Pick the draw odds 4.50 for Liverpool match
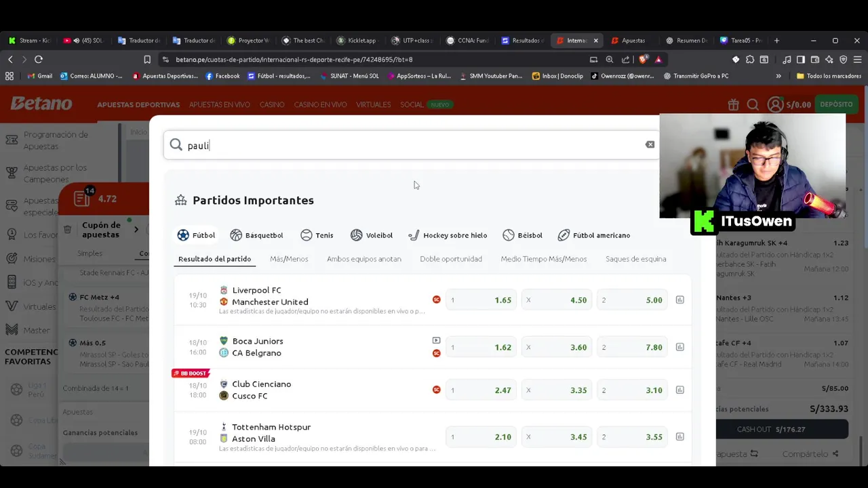868x488 pixels. (556, 300)
